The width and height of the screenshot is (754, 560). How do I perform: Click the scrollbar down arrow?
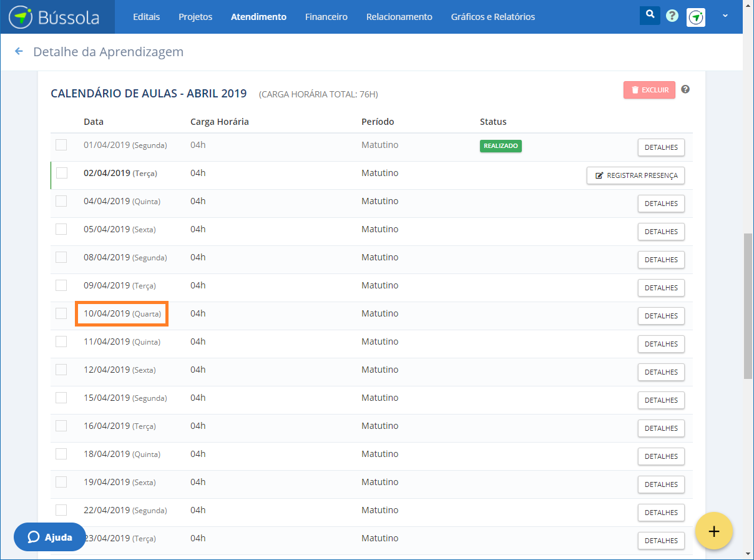pyautogui.click(x=748, y=554)
